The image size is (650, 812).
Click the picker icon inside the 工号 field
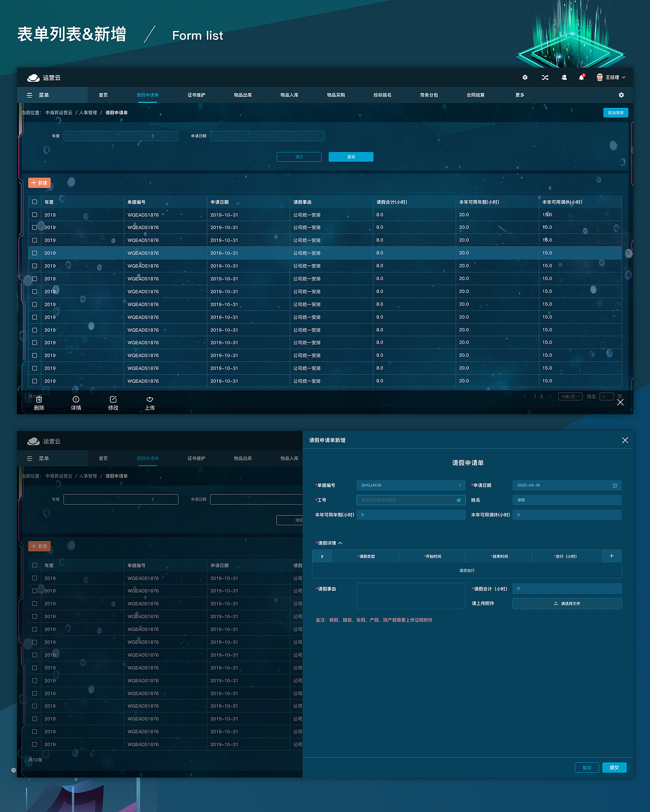(459, 500)
